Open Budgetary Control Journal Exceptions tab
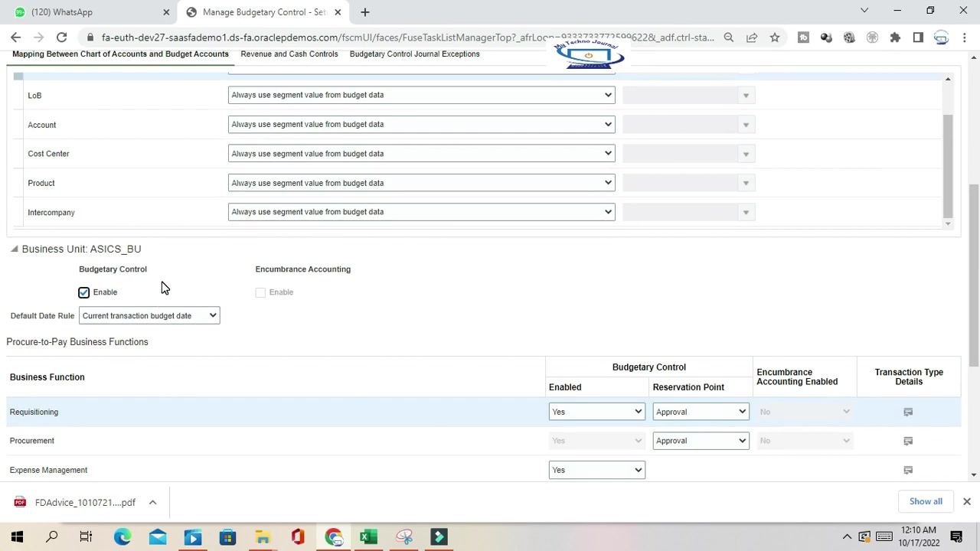Screen dimensions: 980x551 pyautogui.click(x=415, y=54)
